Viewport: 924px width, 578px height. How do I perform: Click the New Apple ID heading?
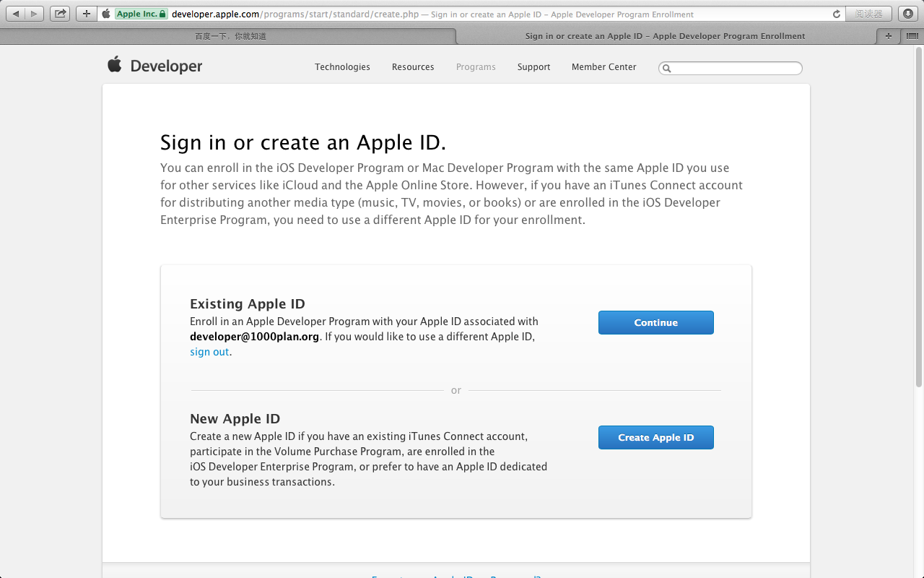[235, 418]
